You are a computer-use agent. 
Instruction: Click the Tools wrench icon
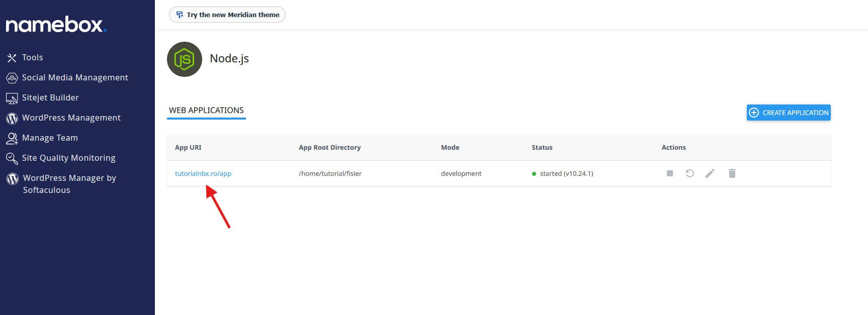coord(12,58)
